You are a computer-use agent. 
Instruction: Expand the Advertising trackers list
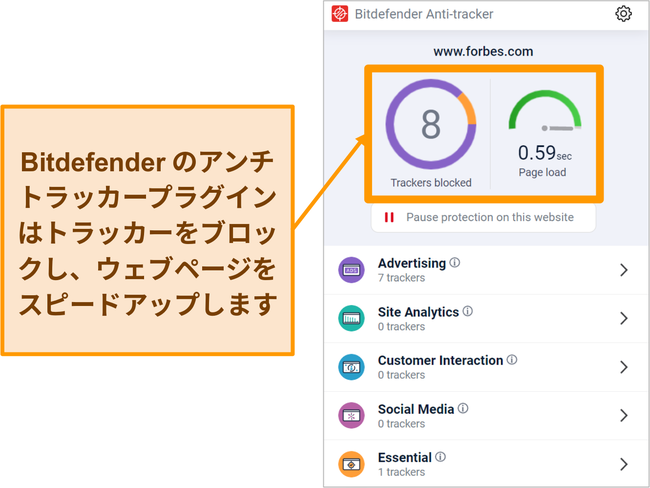tap(623, 270)
